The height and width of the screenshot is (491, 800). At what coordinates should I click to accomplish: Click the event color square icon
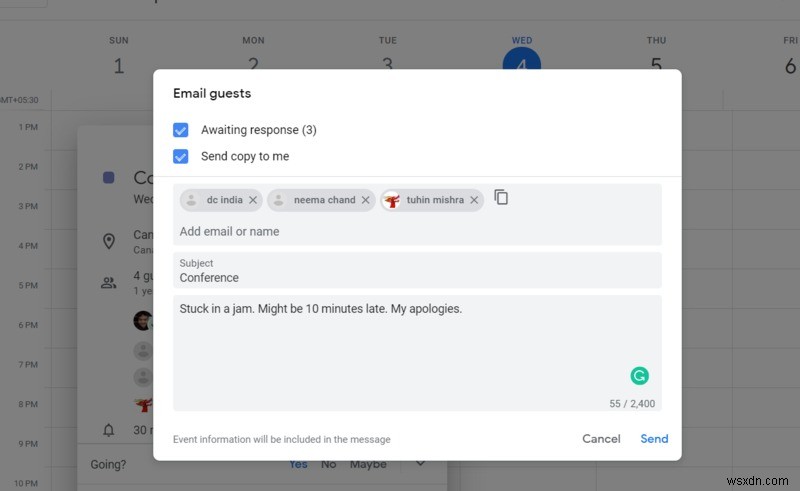pos(109,178)
